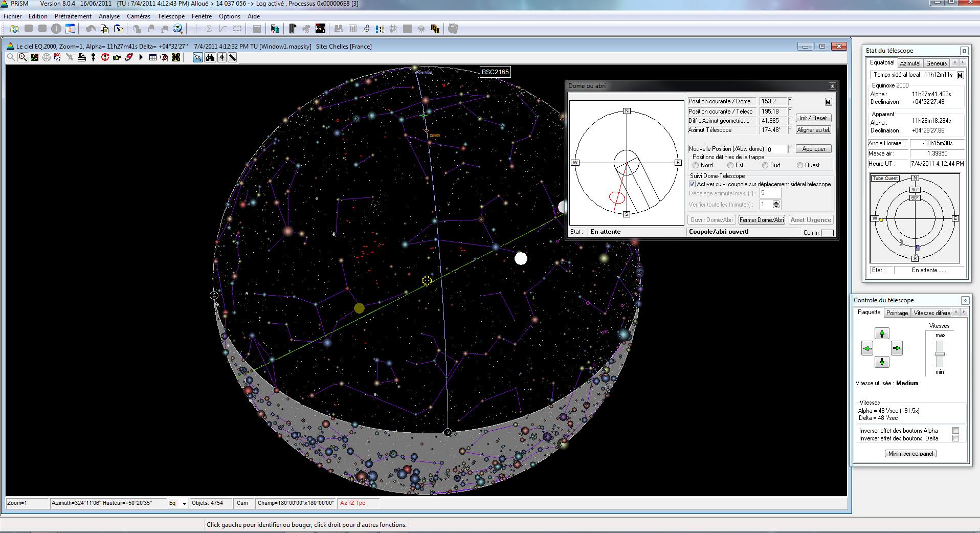
Task: Click the Décalage azimutal max field
Action: pos(770,193)
